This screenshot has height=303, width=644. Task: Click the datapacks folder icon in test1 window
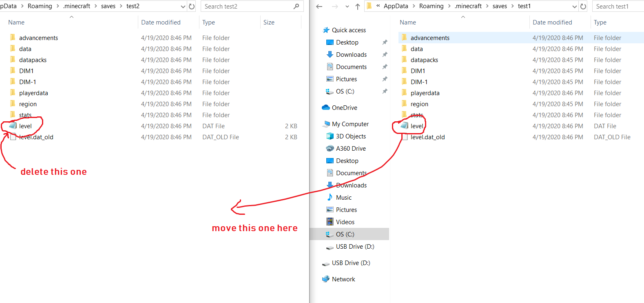coord(404,60)
